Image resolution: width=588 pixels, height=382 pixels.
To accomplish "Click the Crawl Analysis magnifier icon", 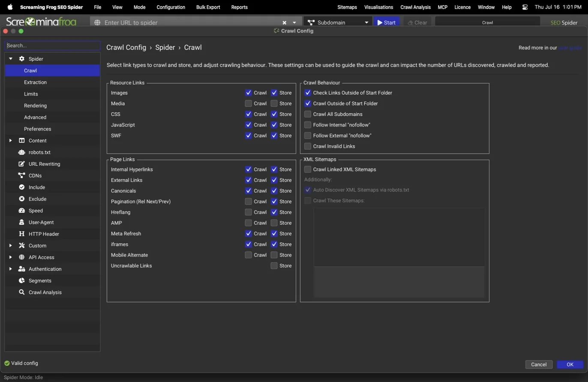I will 21,292.
